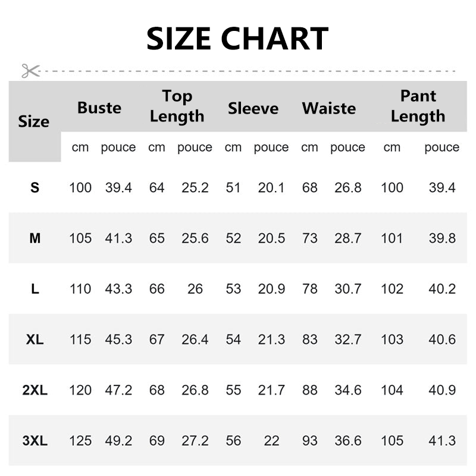Choose the 2XL size row label
This screenshot has height=476, width=476.
pos(35,390)
